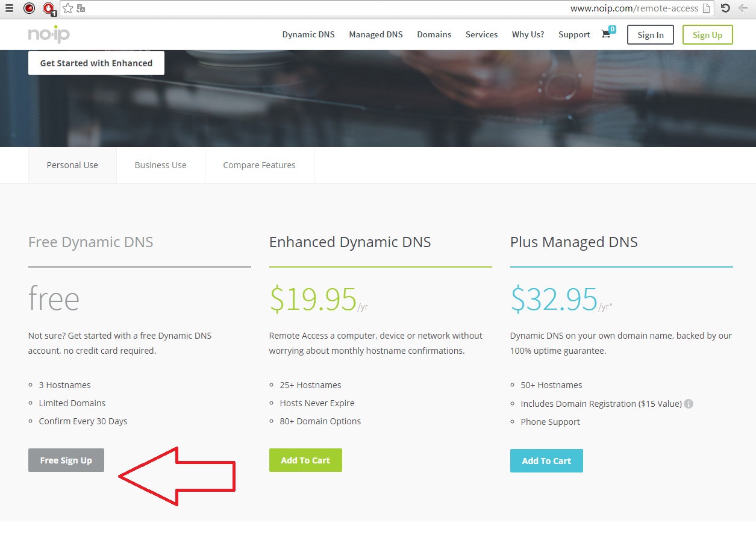Viewport: 756px width, 543px height.
Task: Click Get Started with Enhanced button
Action: click(x=96, y=63)
